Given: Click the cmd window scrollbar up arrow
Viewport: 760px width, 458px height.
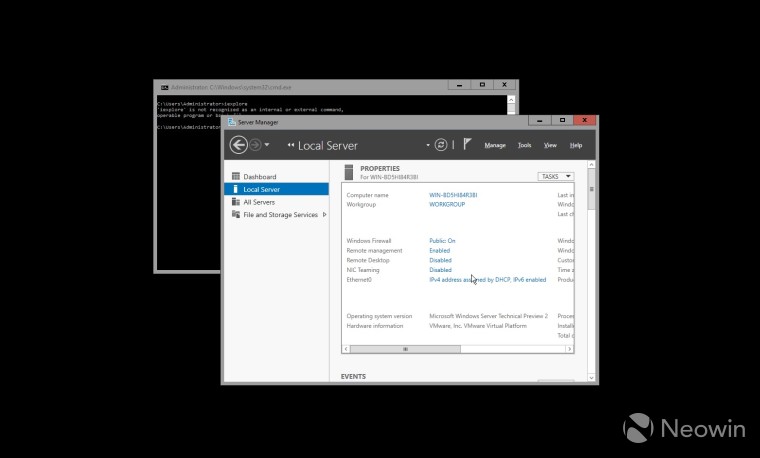Looking at the screenshot, I should point(511,99).
